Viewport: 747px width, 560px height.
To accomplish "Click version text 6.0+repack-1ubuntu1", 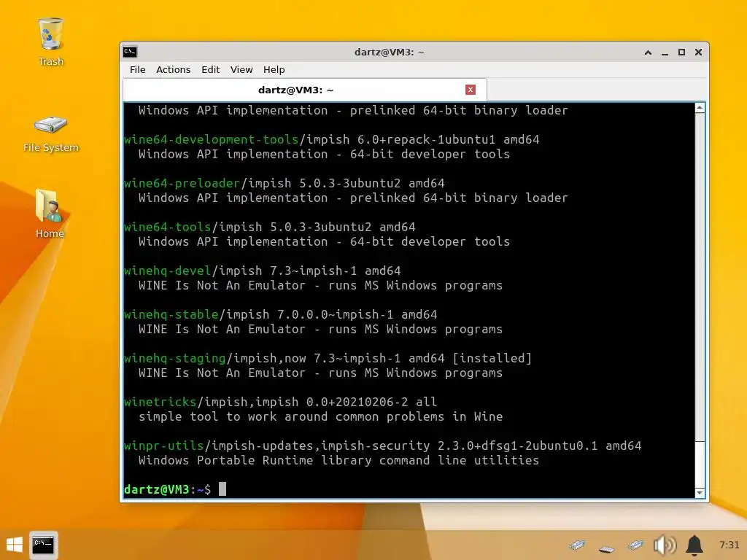I will click(x=426, y=139).
